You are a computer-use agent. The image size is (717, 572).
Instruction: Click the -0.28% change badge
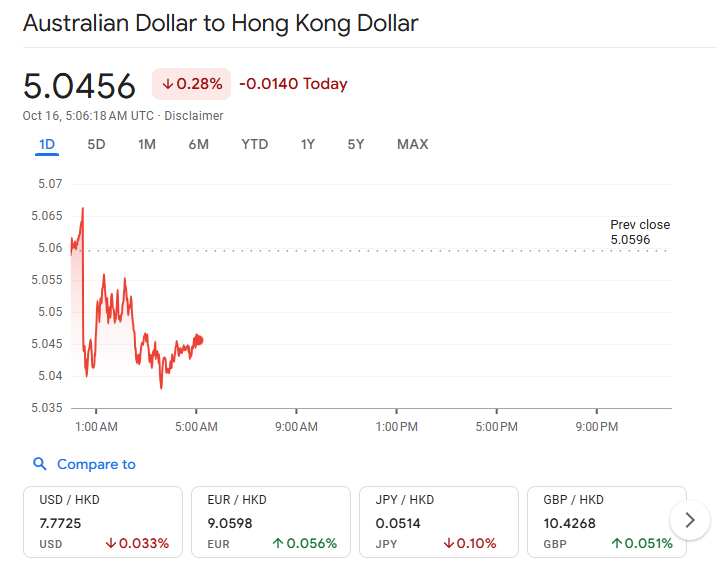(x=192, y=84)
